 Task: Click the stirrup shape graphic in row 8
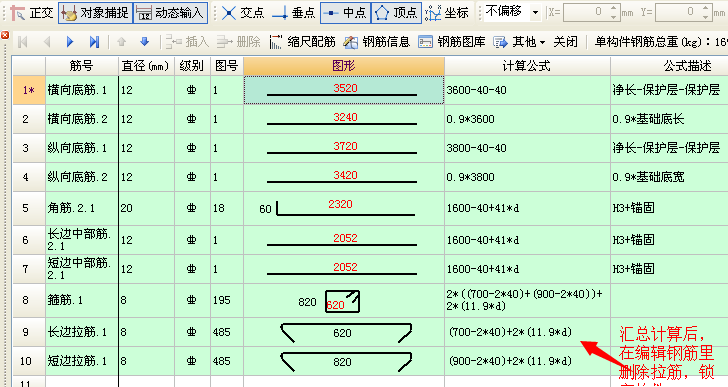pos(342,301)
